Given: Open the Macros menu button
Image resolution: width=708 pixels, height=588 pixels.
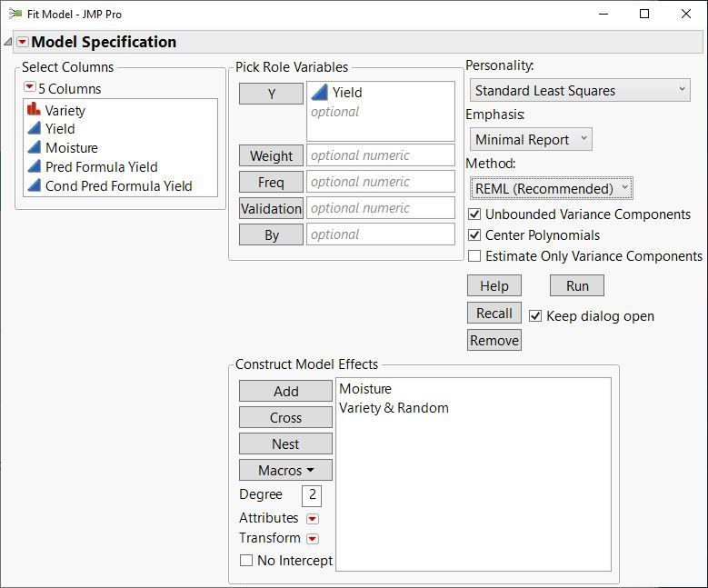Looking at the screenshot, I should point(285,470).
